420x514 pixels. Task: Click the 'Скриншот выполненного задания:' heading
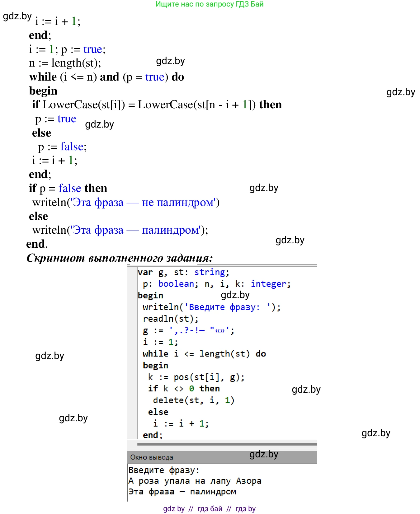(x=120, y=258)
